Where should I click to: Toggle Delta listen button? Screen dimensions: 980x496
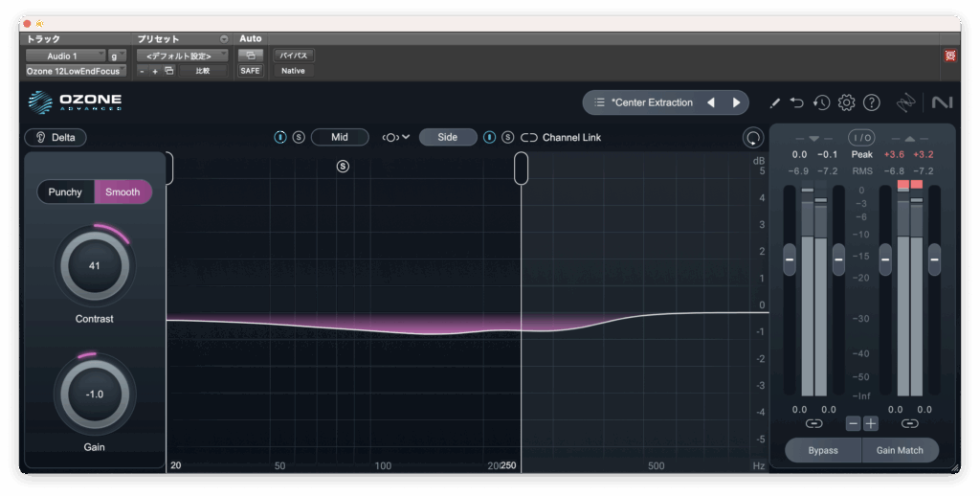56,138
